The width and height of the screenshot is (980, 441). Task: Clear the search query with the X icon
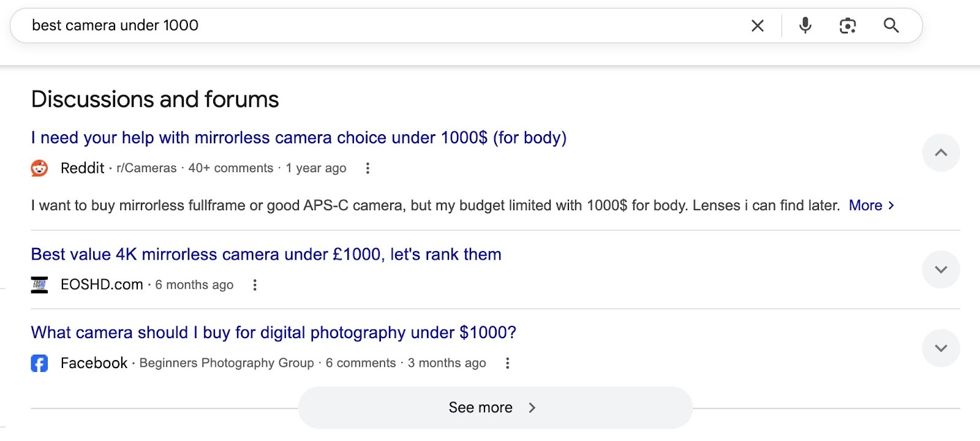click(757, 26)
